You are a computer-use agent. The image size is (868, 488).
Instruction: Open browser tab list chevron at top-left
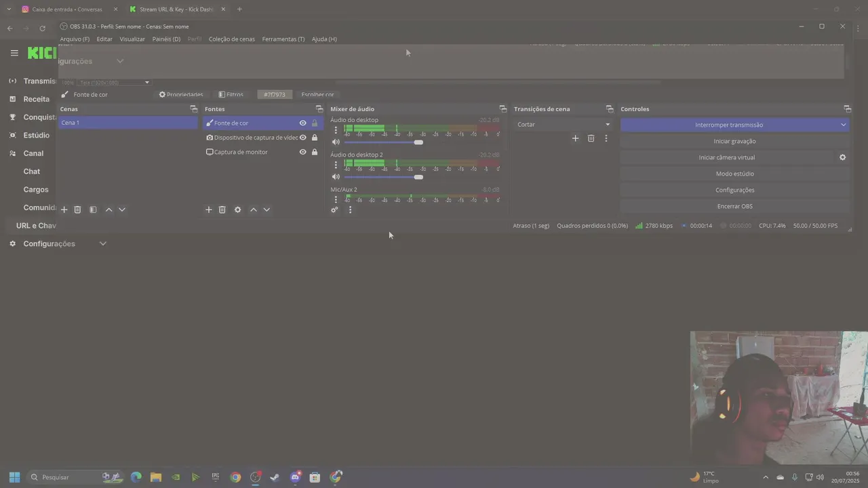coord(9,9)
